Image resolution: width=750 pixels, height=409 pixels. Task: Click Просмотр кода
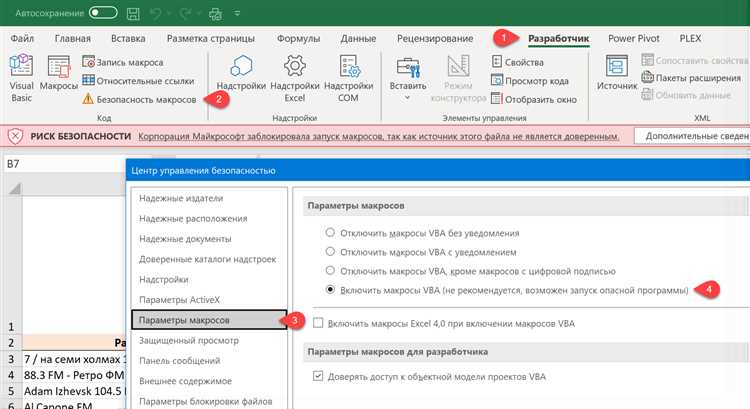pos(530,81)
